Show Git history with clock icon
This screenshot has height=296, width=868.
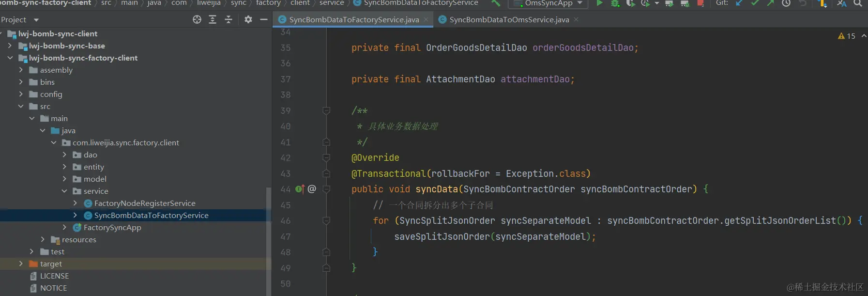[786, 3]
